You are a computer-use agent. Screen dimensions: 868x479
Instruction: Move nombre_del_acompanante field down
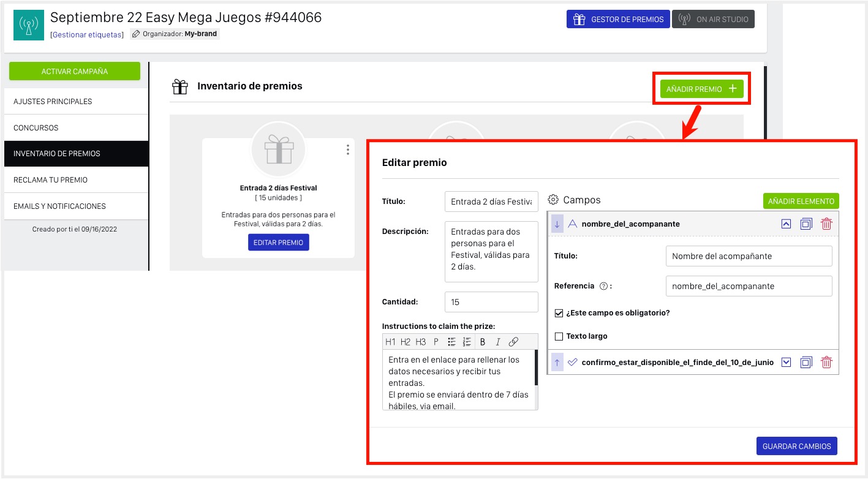point(557,224)
